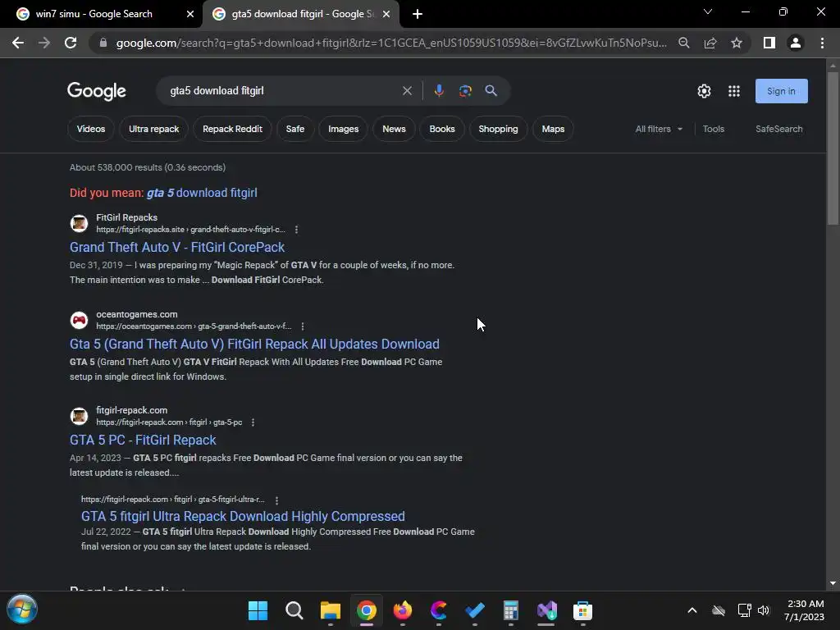This screenshot has width=840, height=630.
Task: Click the page vertical scrollbar thumb
Action: [833, 148]
